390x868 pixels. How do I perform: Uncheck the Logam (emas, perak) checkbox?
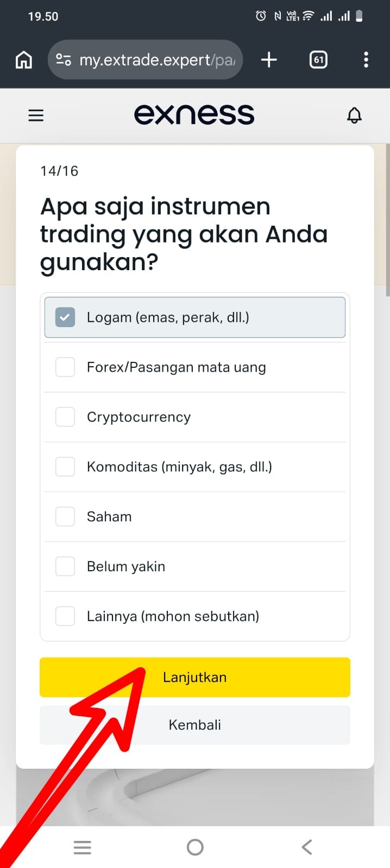(x=65, y=317)
